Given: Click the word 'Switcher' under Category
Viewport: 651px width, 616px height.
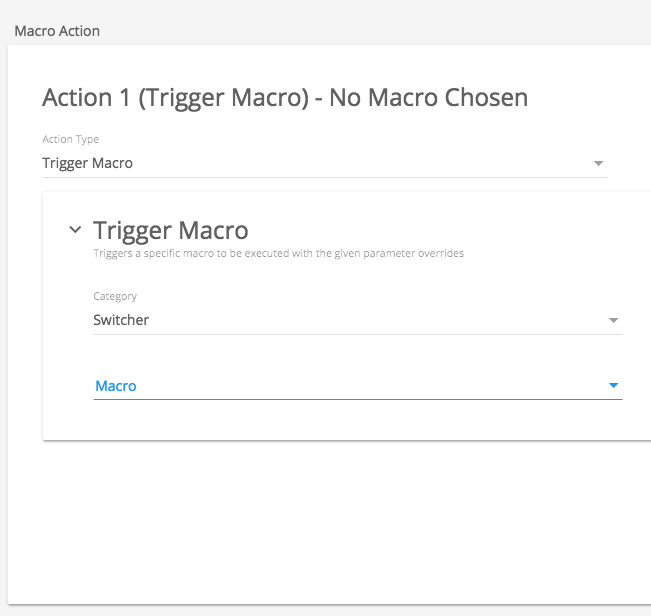Looking at the screenshot, I should pyautogui.click(x=121, y=320).
